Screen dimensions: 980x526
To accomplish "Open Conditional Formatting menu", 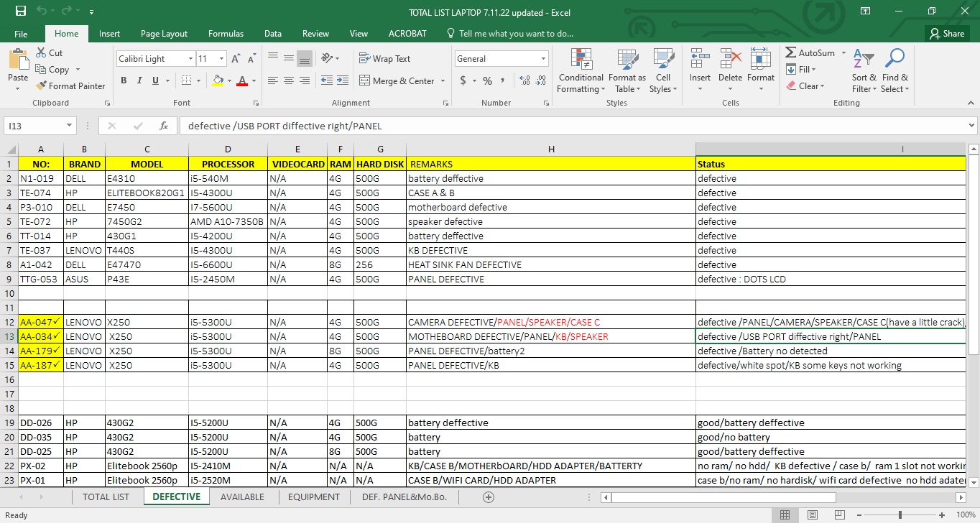I will pyautogui.click(x=581, y=70).
